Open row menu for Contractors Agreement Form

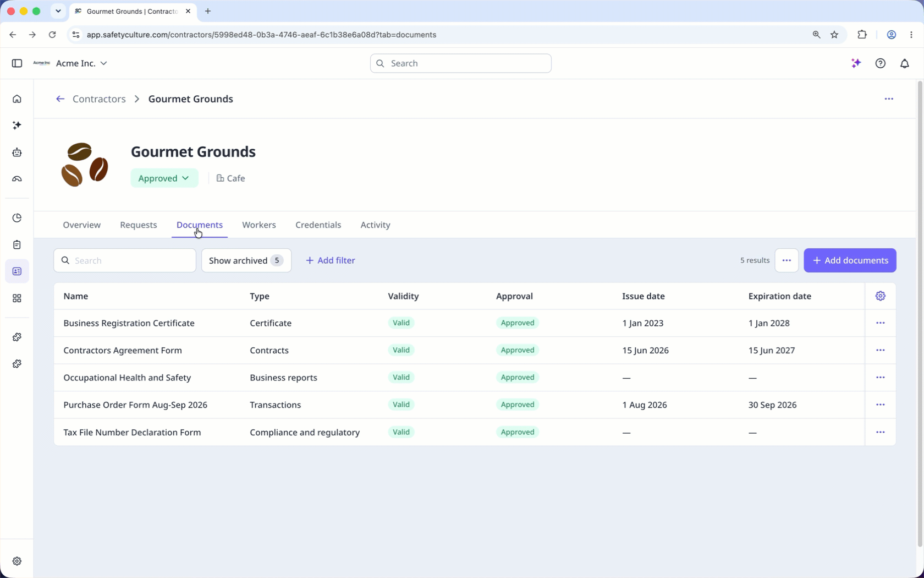click(x=880, y=350)
